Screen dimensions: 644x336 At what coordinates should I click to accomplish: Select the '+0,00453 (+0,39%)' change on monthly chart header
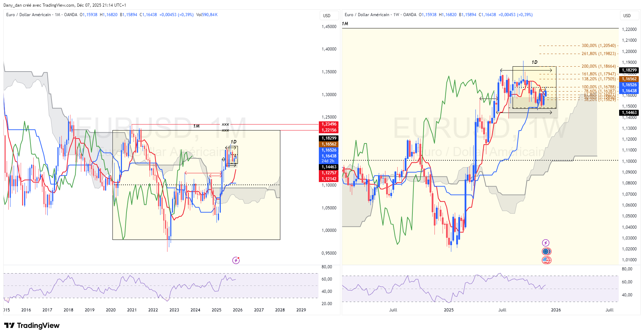click(176, 15)
